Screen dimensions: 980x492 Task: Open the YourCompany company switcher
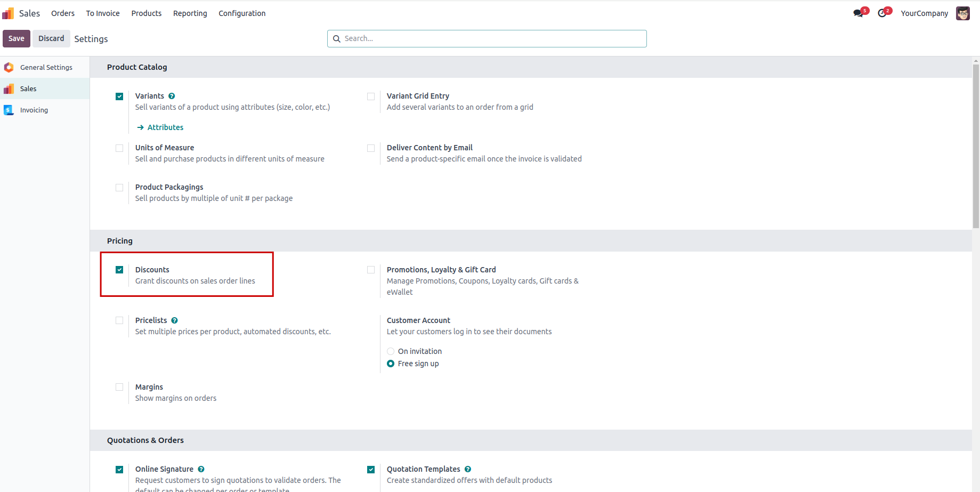924,13
